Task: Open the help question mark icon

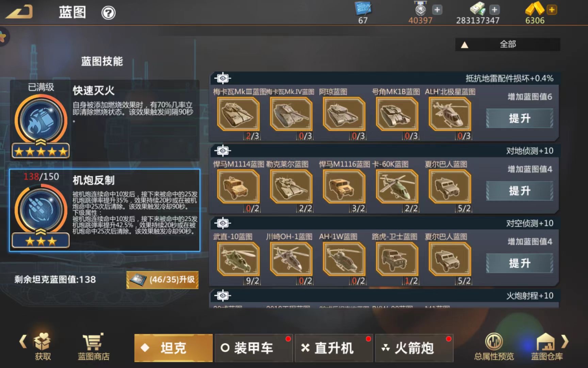Action: (109, 13)
